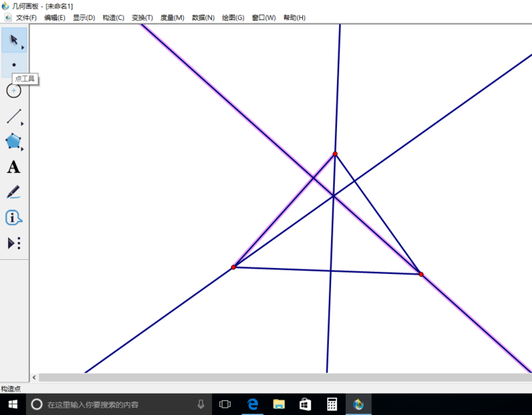Open the 文件(F) menu

pos(26,18)
